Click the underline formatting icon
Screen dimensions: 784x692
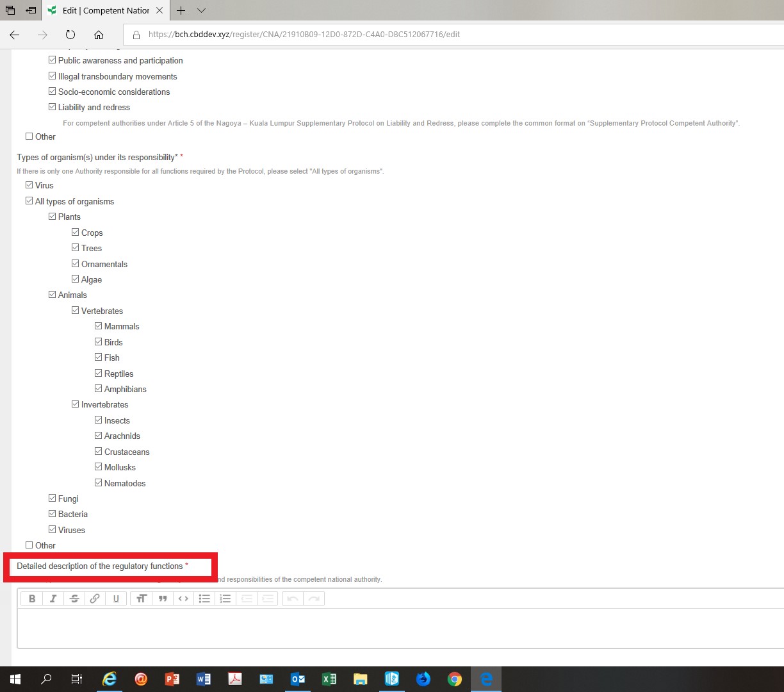click(x=116, y=598)
